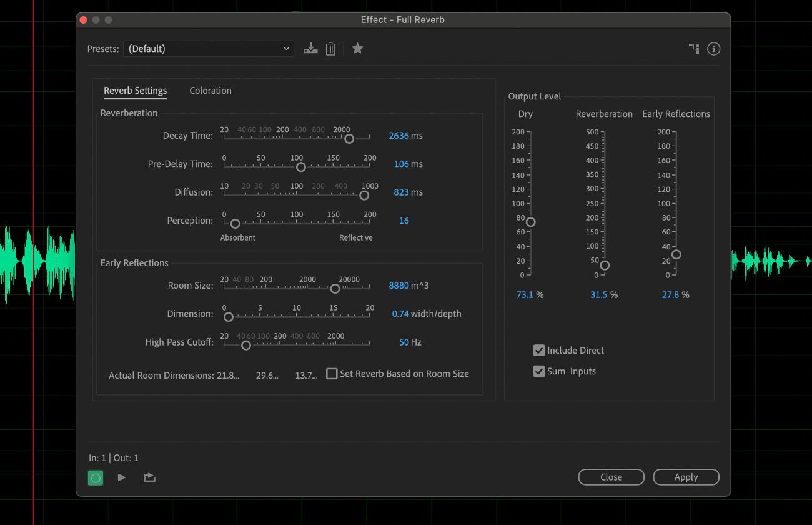
Task: Click the Decay Time slider handle
Action: click(x=349, y=138)
